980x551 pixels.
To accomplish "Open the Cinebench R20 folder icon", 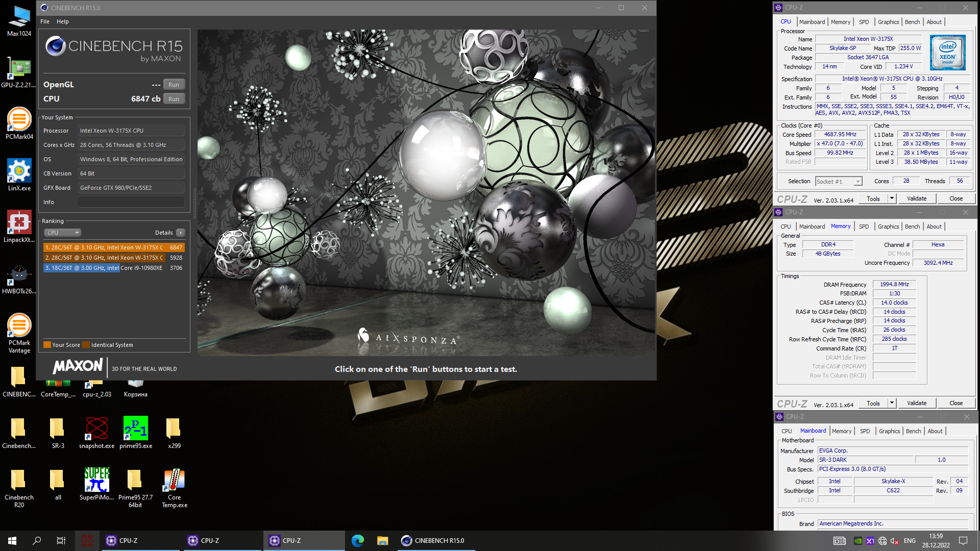I will pyautogui.click(x=19, y=488).
